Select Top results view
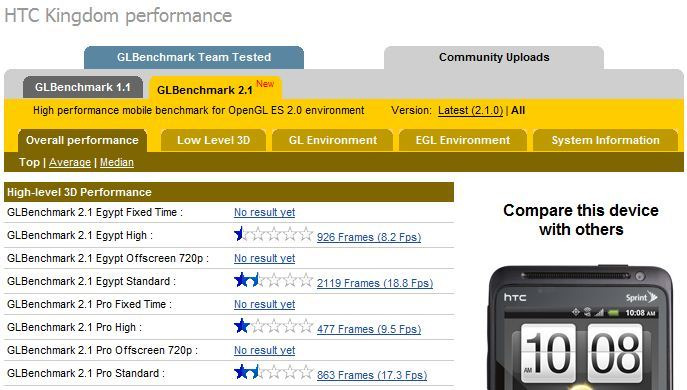The height and width of the screenshot is (390, 687). pyautogui.click(x=29, y=162)
